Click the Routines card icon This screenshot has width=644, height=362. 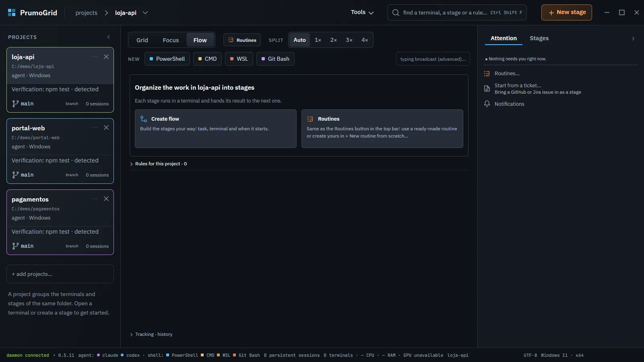310,119
